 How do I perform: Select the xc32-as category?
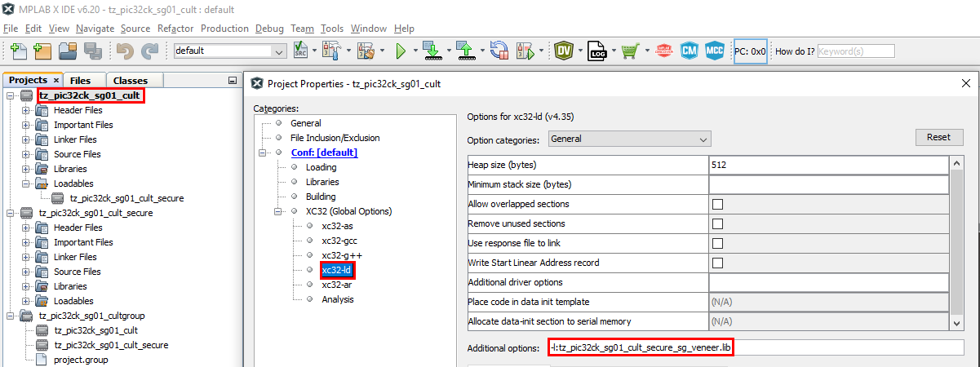(x=337, y=226)
